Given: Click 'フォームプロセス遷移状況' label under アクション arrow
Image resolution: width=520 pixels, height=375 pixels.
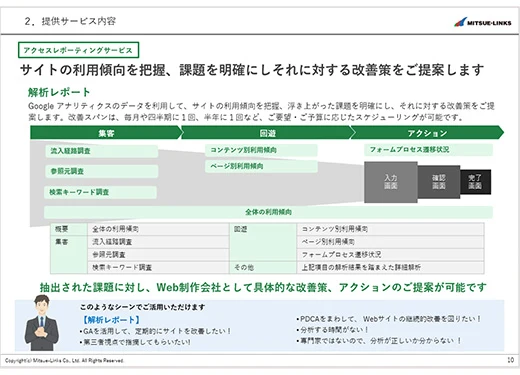Looking at the screenshot, I should pos(428,150).
